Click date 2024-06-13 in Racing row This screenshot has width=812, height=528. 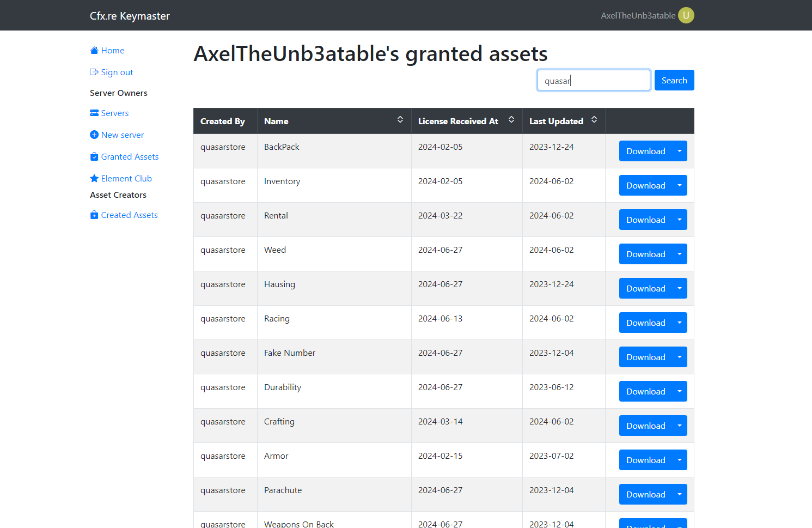(x=440, y=319)
